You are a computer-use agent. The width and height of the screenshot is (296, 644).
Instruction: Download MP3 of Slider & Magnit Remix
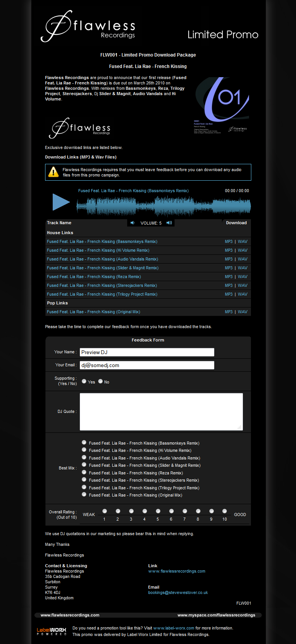[229, 268]
